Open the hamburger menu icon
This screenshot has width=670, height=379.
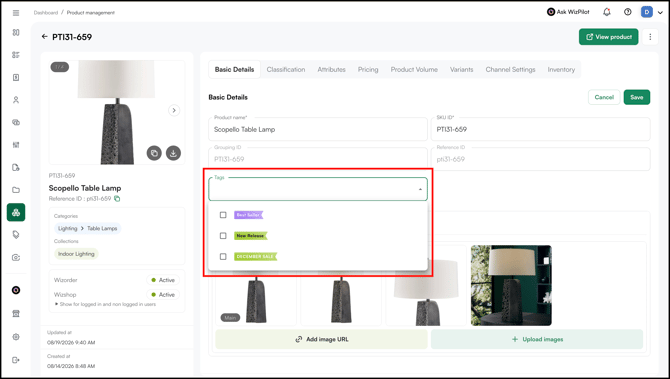coord(16,13)
